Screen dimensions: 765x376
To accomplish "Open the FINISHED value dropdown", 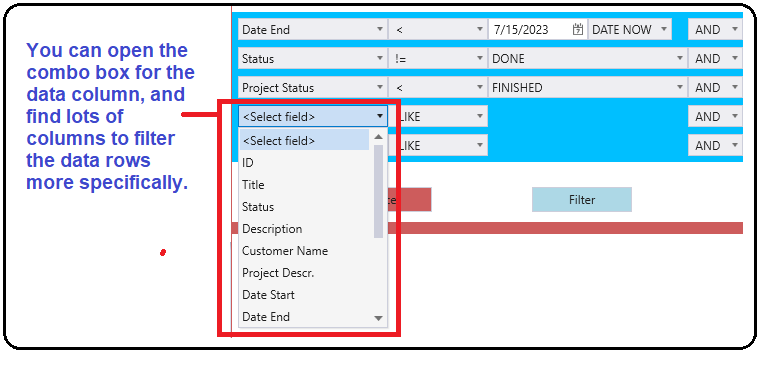I will click(587, 88).
